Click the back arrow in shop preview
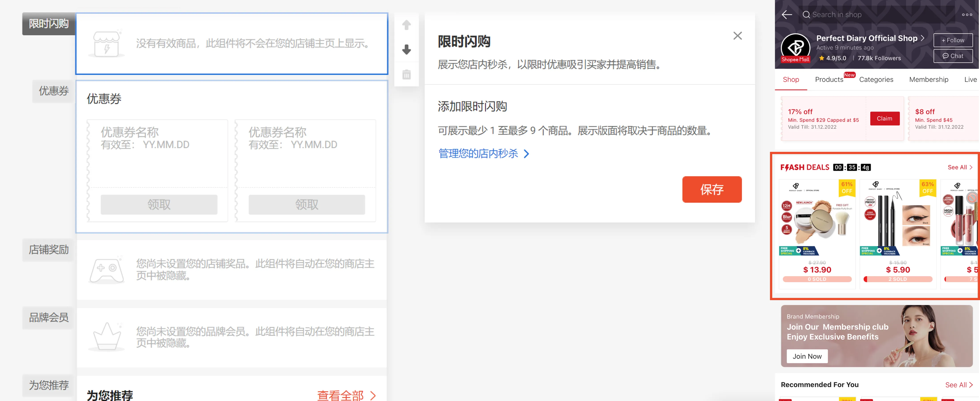 [787, 14]
